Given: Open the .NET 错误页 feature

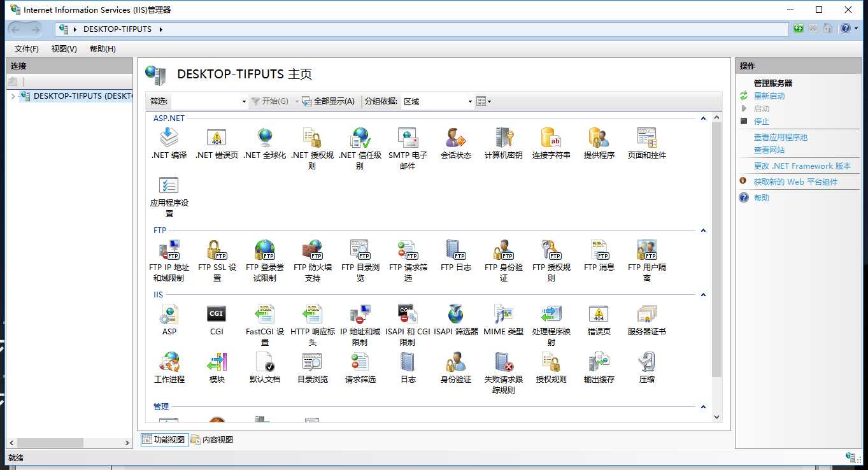Looking at the screenshot, I should [x=217, y=138].
